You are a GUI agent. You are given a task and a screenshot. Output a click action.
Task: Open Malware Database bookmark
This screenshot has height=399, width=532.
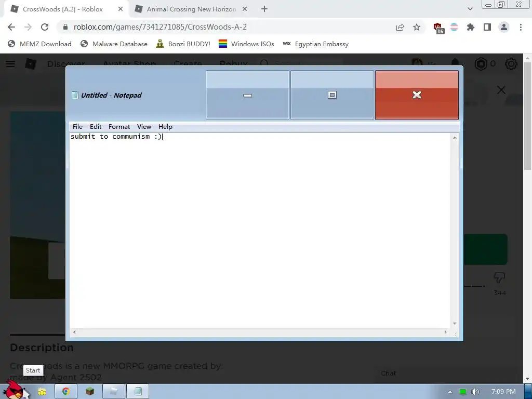click(x=114, y=44)
